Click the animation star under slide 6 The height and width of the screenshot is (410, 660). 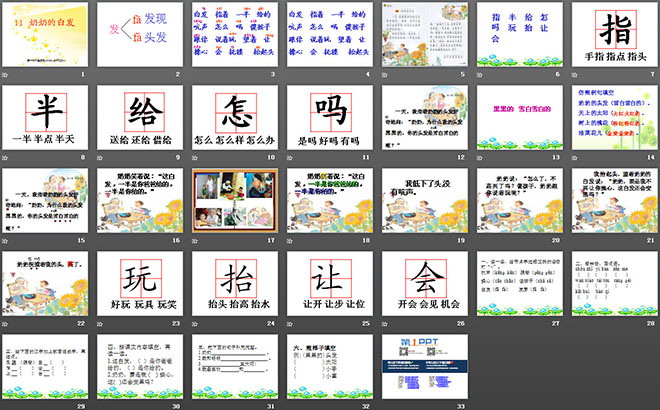click(x=480, y=75)
